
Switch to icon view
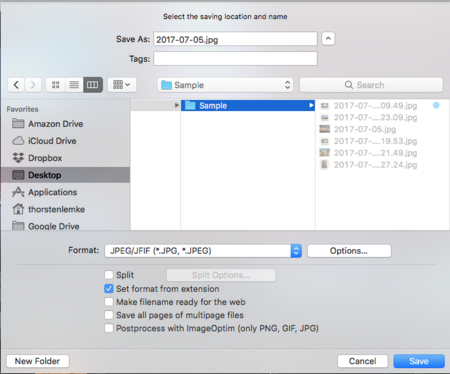56,85
